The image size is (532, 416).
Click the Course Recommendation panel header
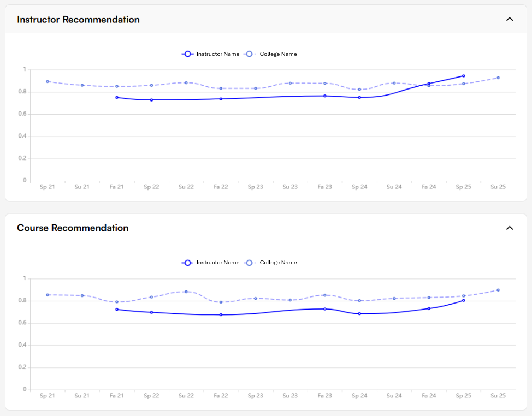pyautogui.click(x=73, y=228)
